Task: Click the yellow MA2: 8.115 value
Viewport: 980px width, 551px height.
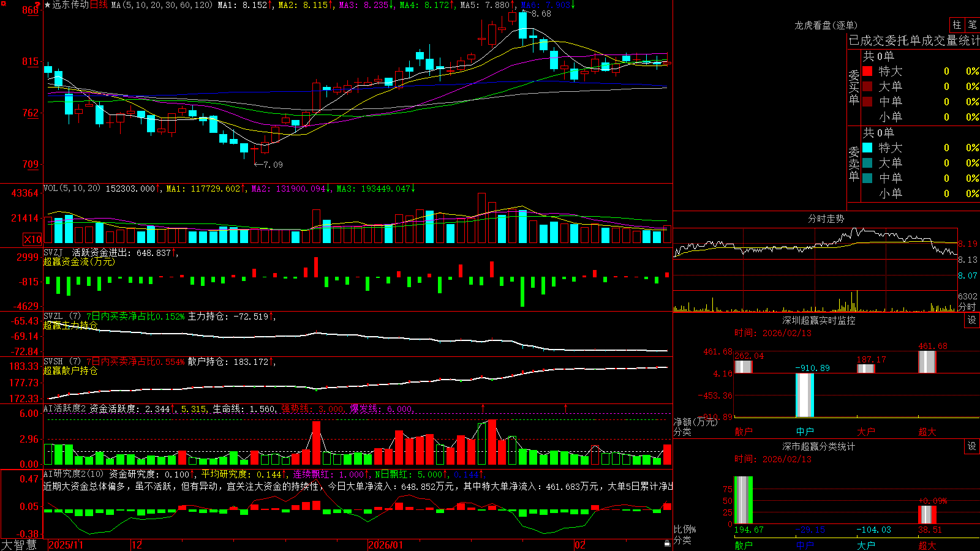Action: coord(306,5)
